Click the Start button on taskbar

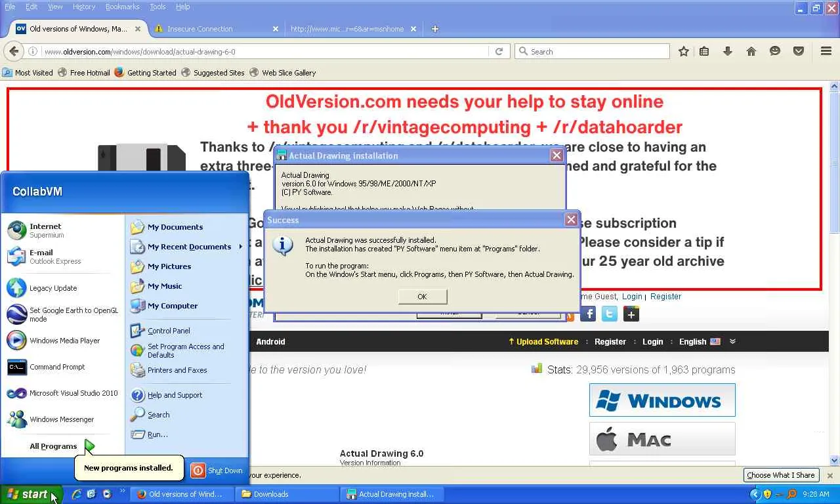coord(31,494)
